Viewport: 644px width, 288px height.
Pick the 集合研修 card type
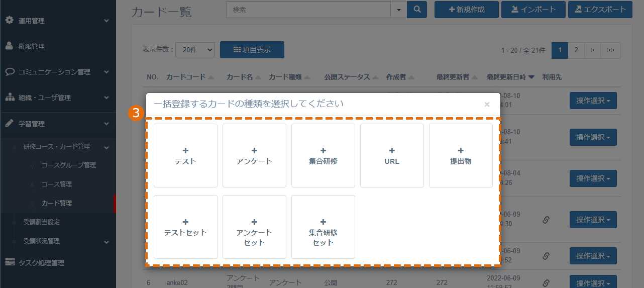coord(323,156)
